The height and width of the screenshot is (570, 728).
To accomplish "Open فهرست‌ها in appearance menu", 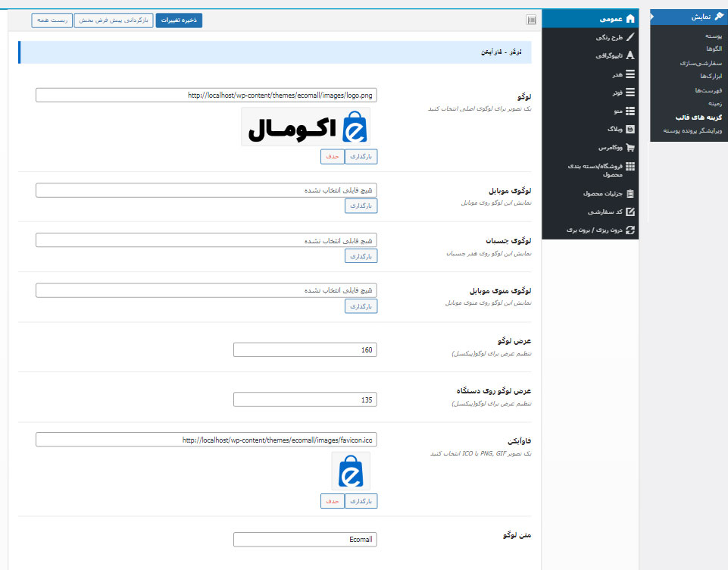I will click(708, 90).
